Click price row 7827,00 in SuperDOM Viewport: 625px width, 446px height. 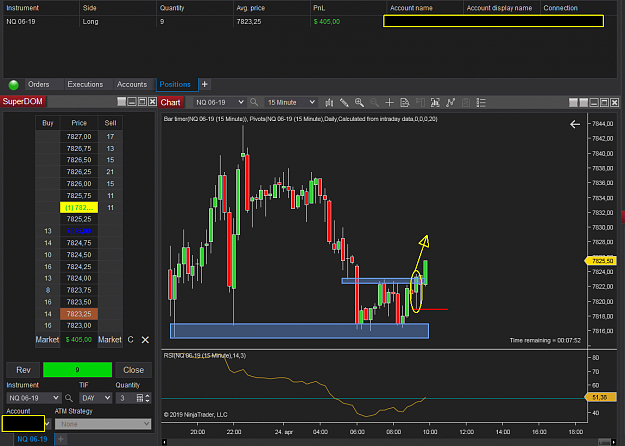79,136
